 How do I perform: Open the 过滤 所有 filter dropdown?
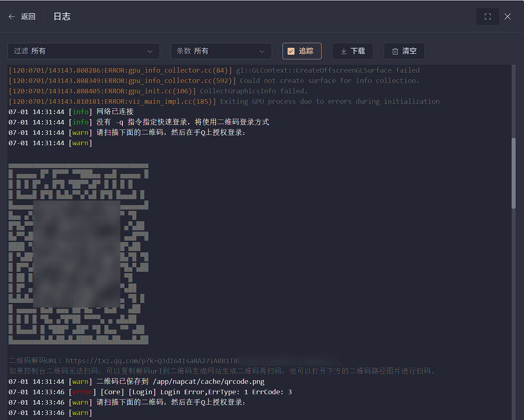click(x=84, y=51)
